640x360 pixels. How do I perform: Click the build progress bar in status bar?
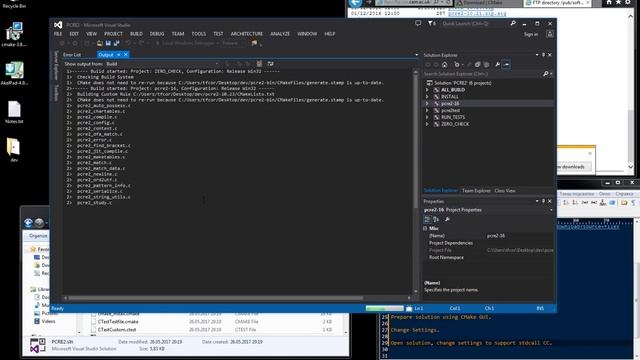coord(384,308)
